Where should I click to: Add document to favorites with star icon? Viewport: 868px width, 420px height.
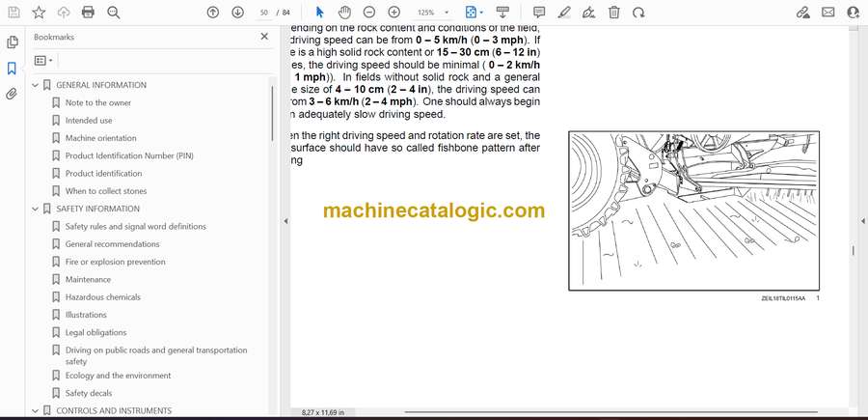[x=39, y=13]
